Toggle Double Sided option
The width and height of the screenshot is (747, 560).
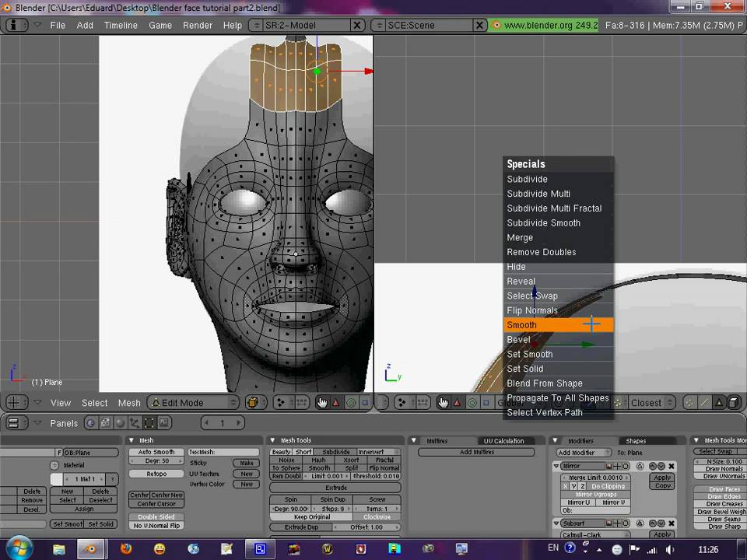pos(156,516)
